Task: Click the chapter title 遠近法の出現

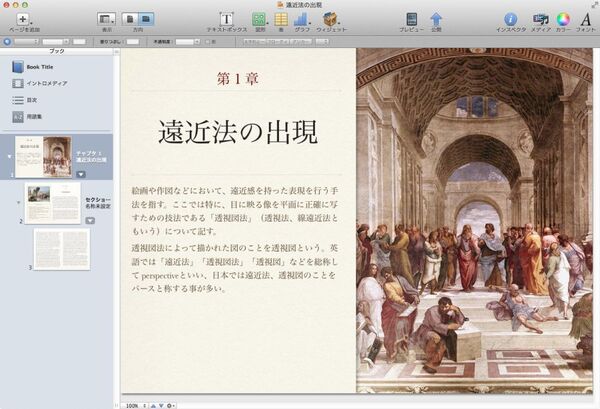Action: [238, 133]
